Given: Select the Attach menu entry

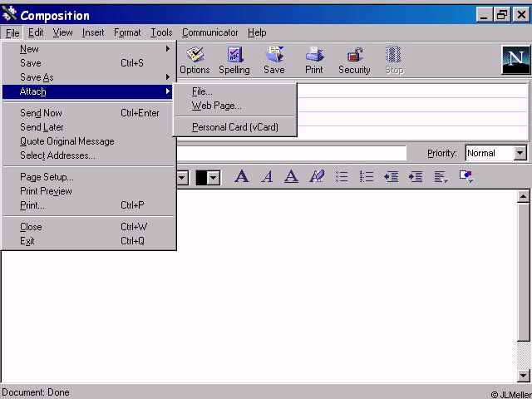Looking at the screenshot, I should tap(87, 91).
